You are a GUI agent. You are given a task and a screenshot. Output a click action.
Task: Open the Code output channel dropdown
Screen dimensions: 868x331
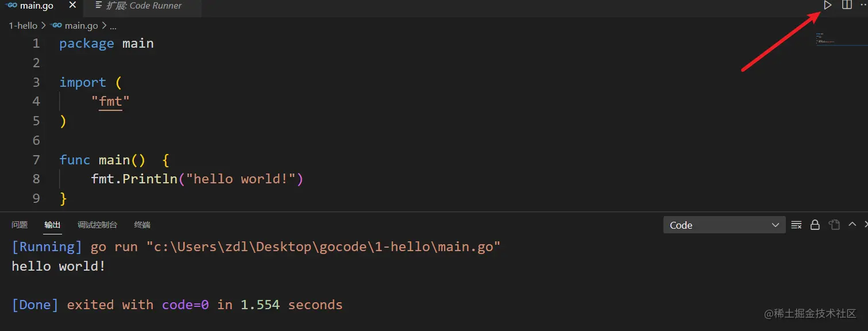point(724,225)
